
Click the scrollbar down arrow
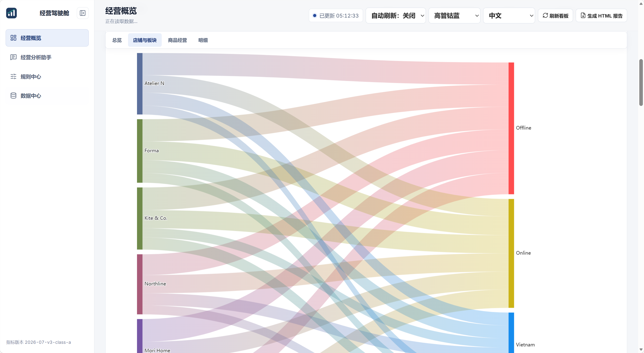[x=641, y=349]
